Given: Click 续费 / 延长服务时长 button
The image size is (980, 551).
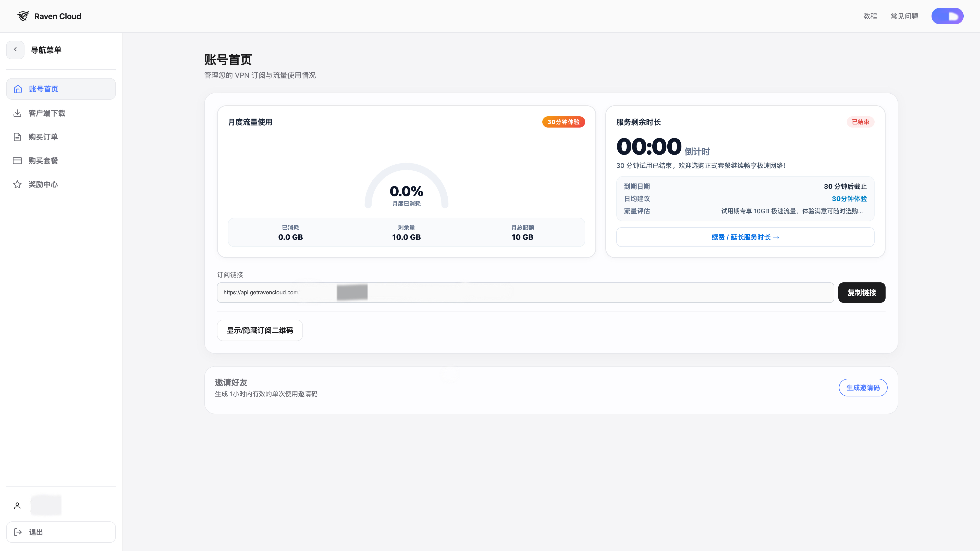Looking at the screenshot, I should click(745, 237).
